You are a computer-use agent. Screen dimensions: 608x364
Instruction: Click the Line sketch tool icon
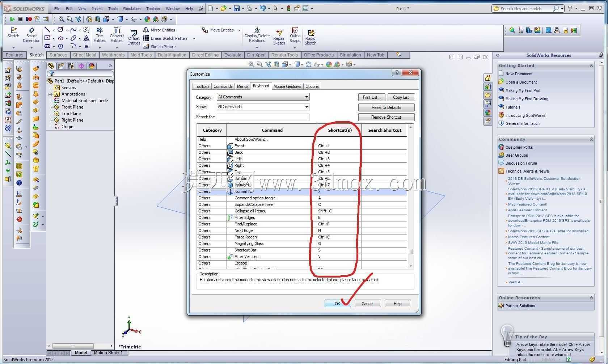(x=47, y=30)
